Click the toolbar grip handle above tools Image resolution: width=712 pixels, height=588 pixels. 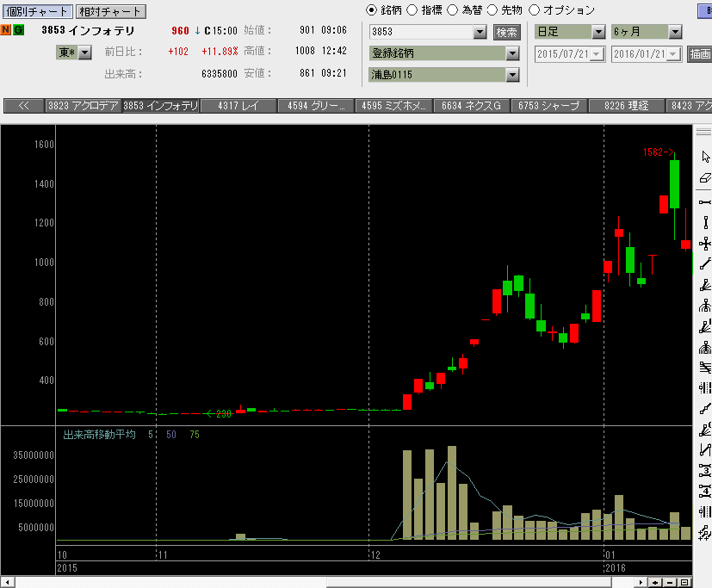704,132
